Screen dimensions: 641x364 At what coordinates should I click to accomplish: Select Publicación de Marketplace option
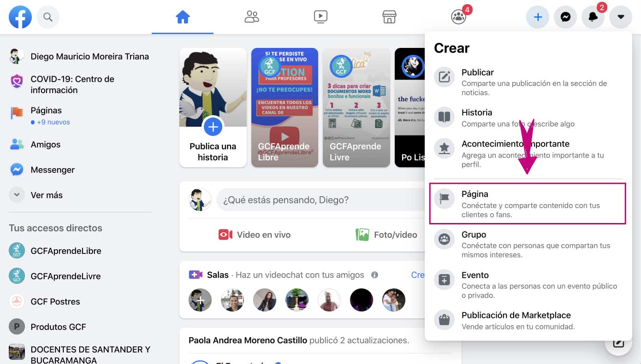(528, 321)
